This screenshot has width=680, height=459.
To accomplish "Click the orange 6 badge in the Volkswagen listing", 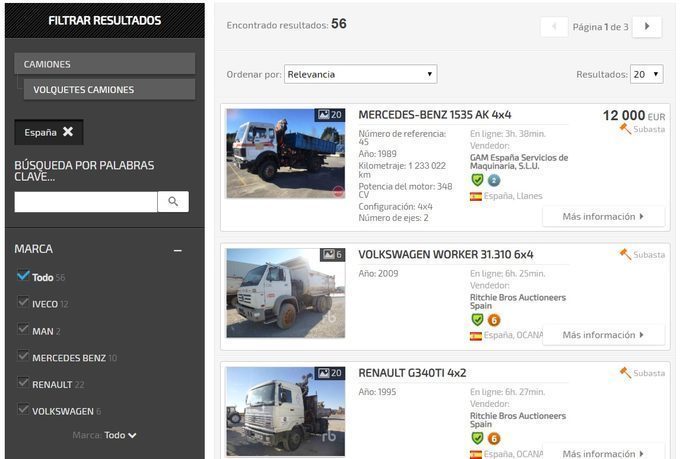I will pos(494,320).
